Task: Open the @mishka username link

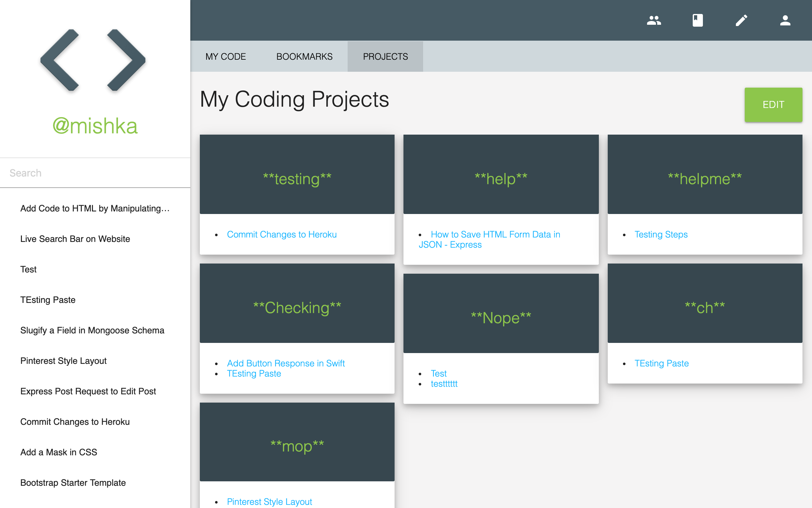Action: (x=95, y=126)
